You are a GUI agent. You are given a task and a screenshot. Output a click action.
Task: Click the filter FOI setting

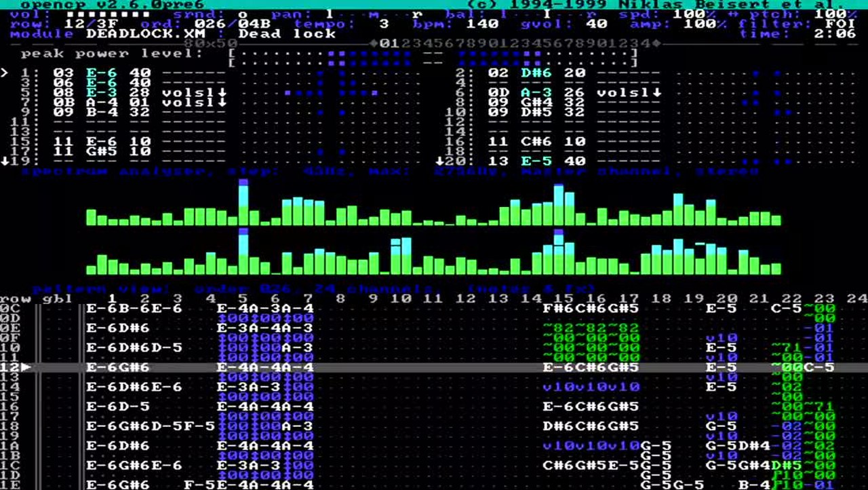840,24
